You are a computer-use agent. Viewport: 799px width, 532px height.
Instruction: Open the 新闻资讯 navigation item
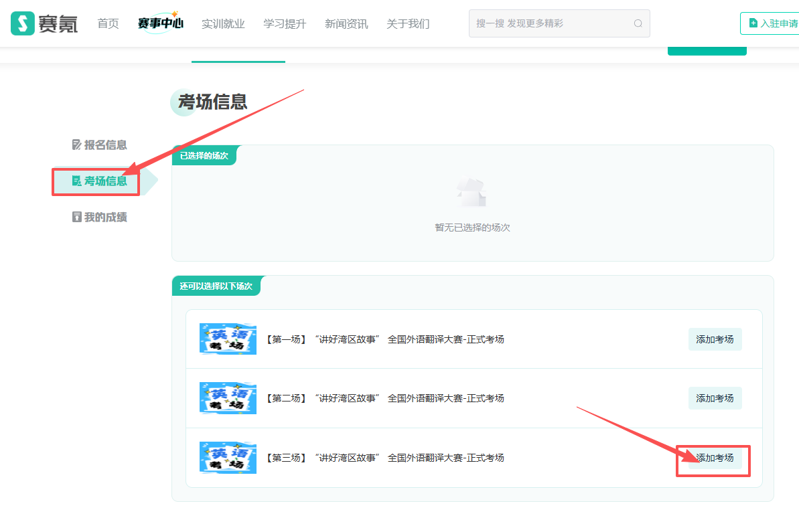(346, 24)
